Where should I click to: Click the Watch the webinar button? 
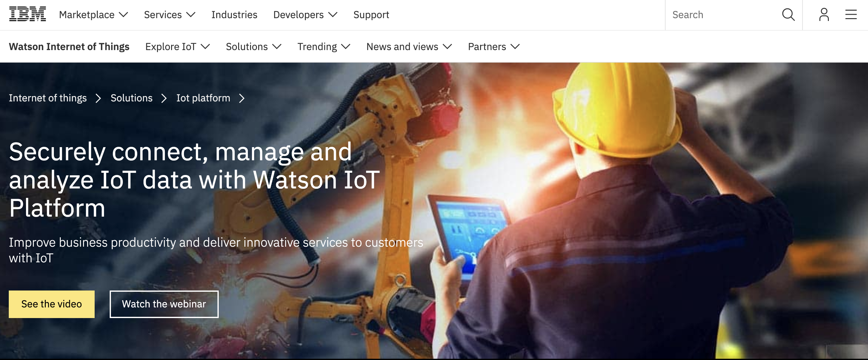click(x=164, y=304)
